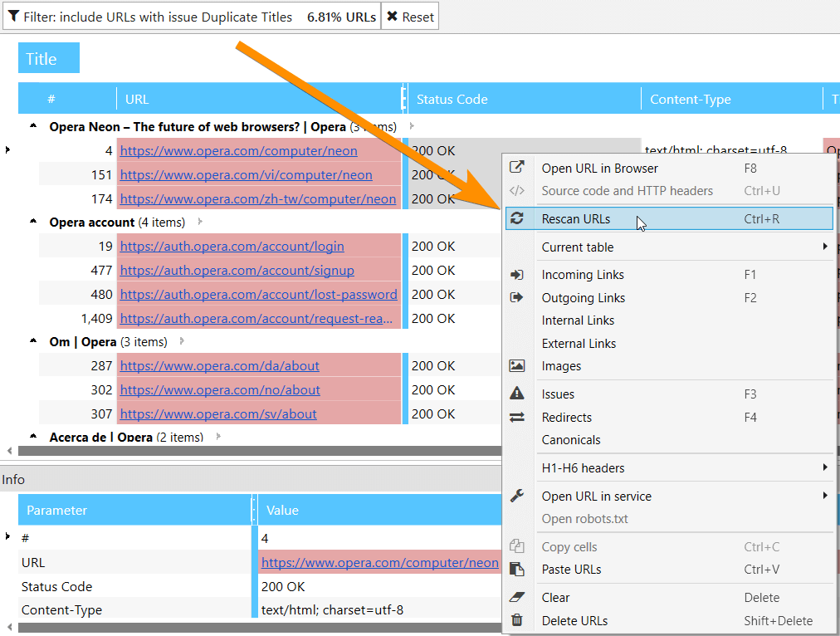Open the account/signup link

(237, 271)
